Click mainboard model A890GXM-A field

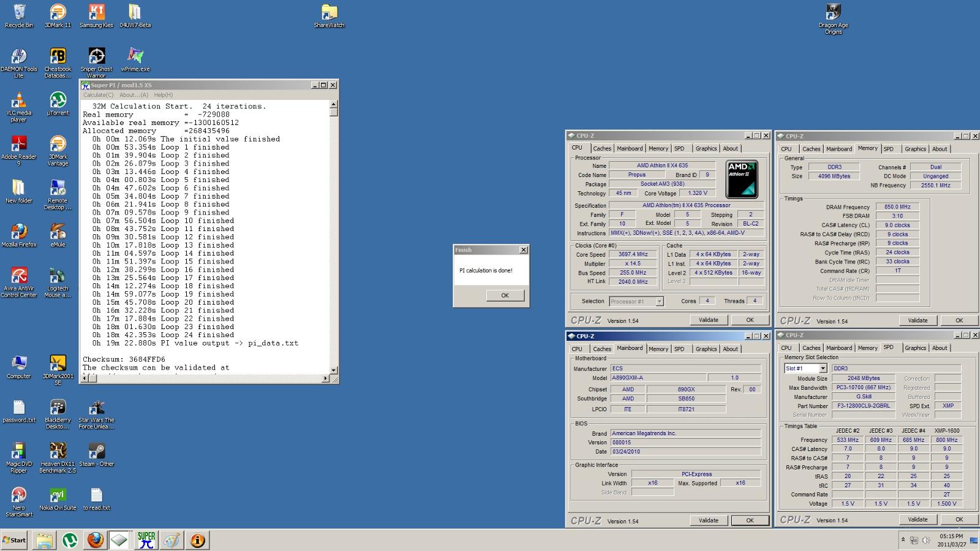coord(658,378)
